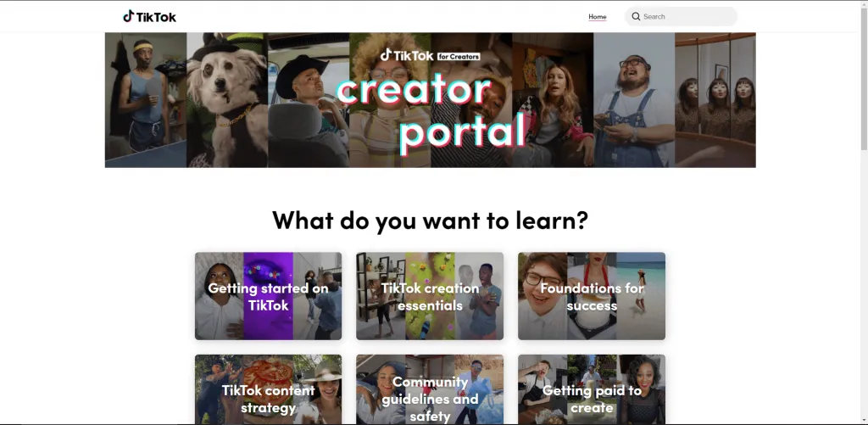This screenshot has width=868, height=425.
Task: Click the What do you want to learn heading
Action: [430, 220]
